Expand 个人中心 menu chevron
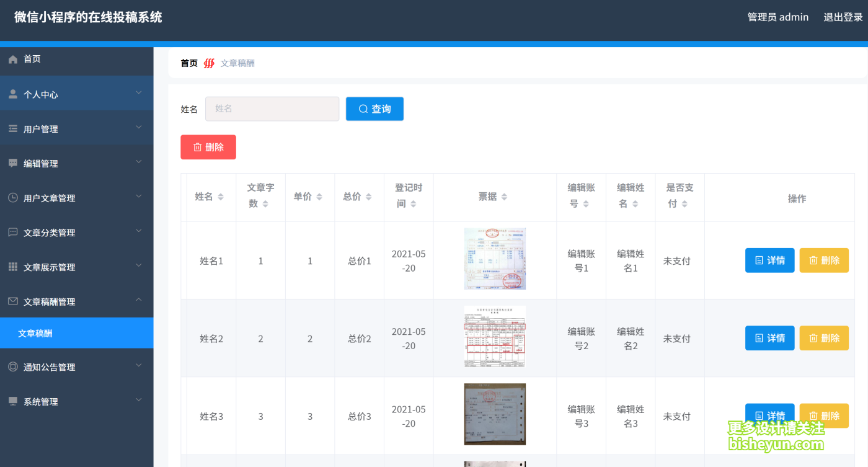868x467 pixels. (139, 93)
